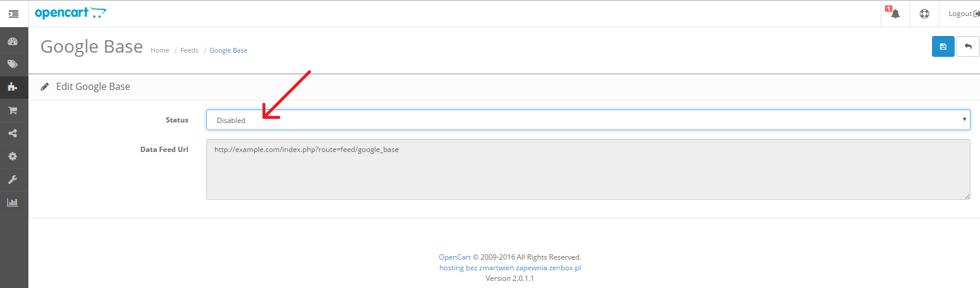The image size is (980, 288).
Task: Open the Tools wrench sidebar icon
Action: tap(12, 179)
